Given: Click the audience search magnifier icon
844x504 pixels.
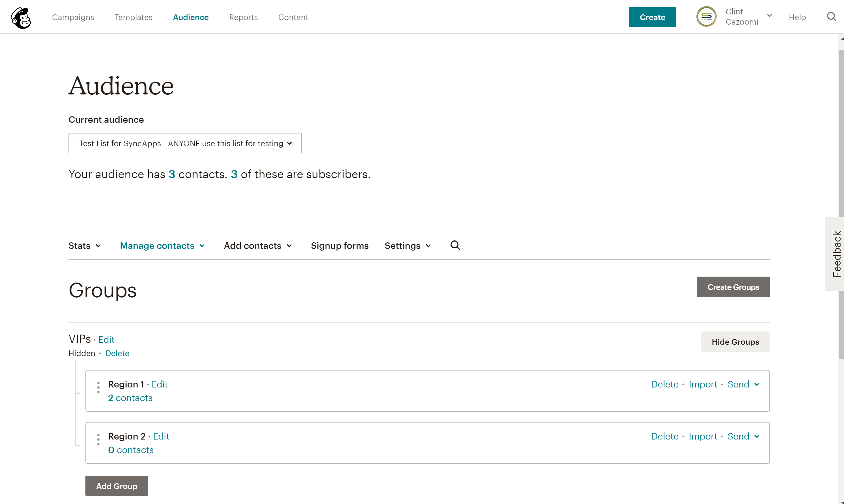Looking at the screenshot, I should [x=455, y=245].
